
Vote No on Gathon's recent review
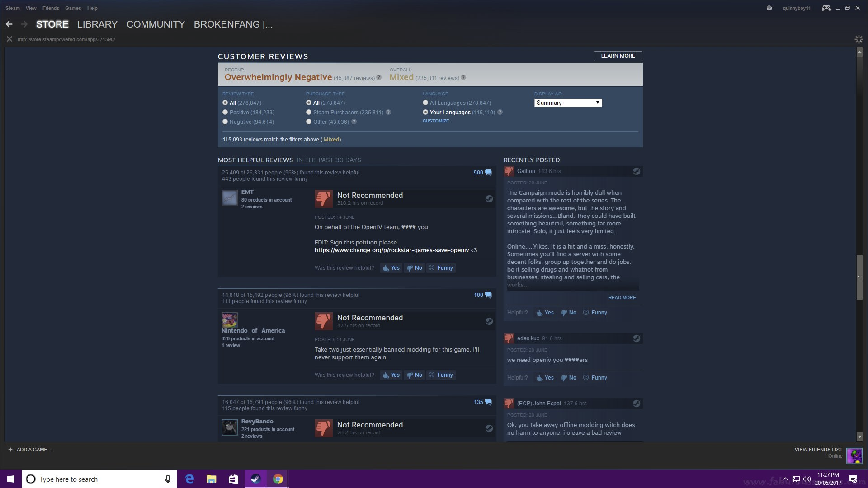569,313
